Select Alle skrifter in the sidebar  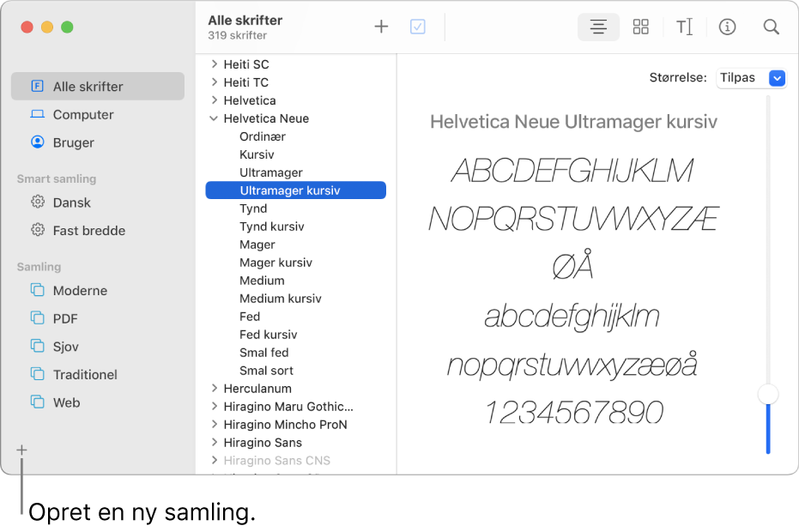click(x=88, y=87)
